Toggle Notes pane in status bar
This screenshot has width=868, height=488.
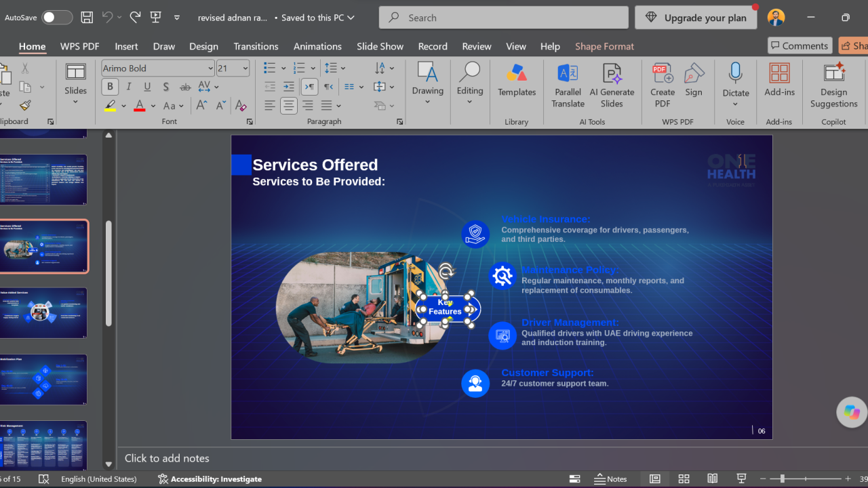pyautogui.click(x=610, y=479)
